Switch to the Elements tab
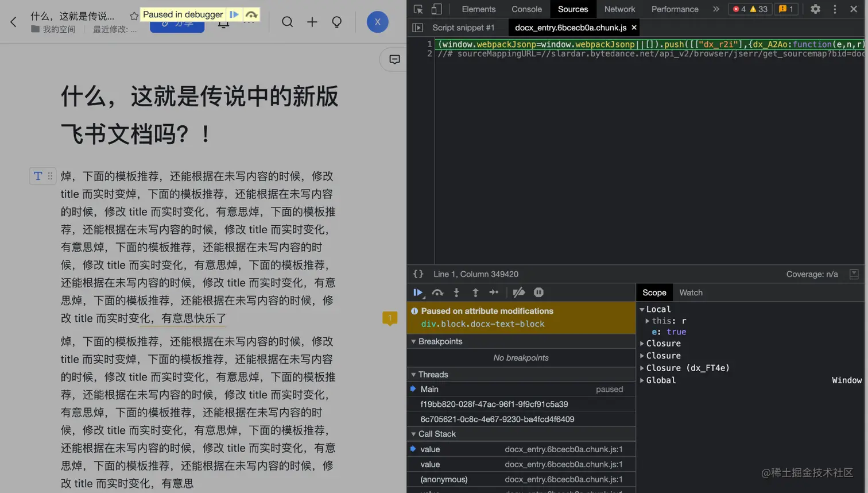This screenshot has height=493, width=868. point(479,9)
